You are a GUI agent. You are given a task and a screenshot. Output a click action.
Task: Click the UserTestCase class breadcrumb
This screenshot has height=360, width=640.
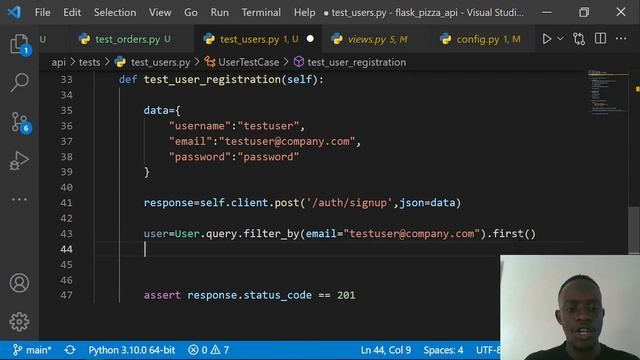tap(249, 62)
